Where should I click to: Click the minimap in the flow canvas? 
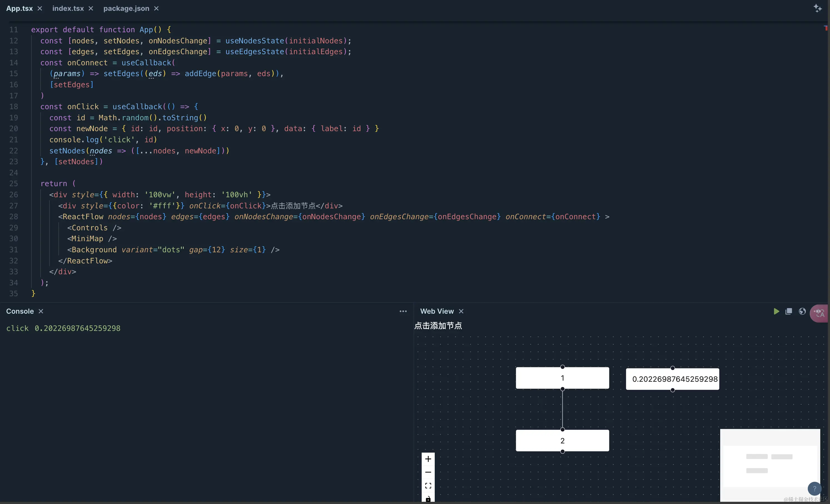[770, 465]
